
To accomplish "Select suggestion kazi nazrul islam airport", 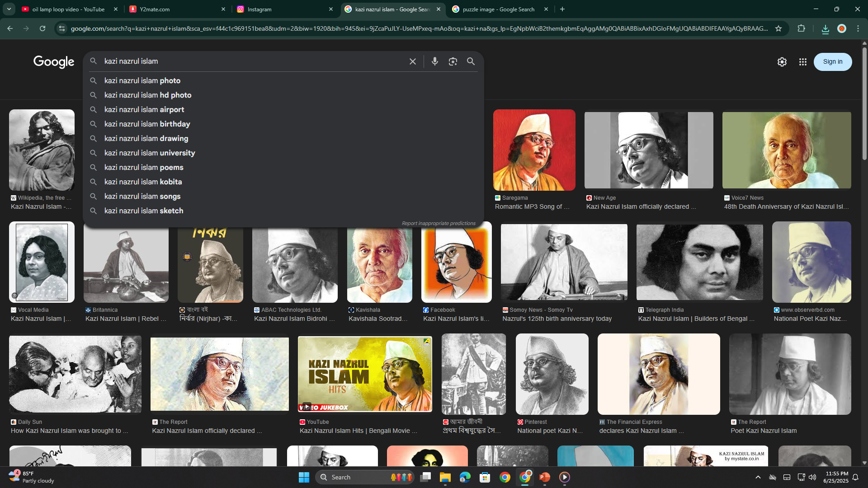I will pyautogui.click(x=283, y=109).
